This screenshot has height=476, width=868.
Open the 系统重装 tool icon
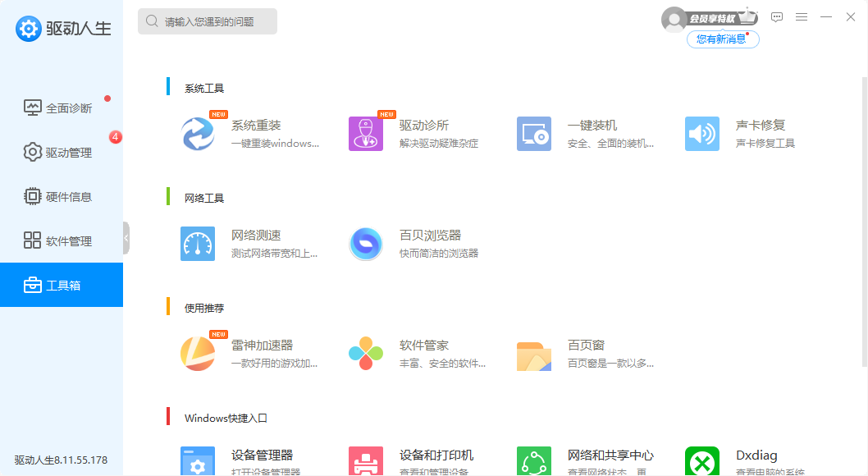[198, 134]
